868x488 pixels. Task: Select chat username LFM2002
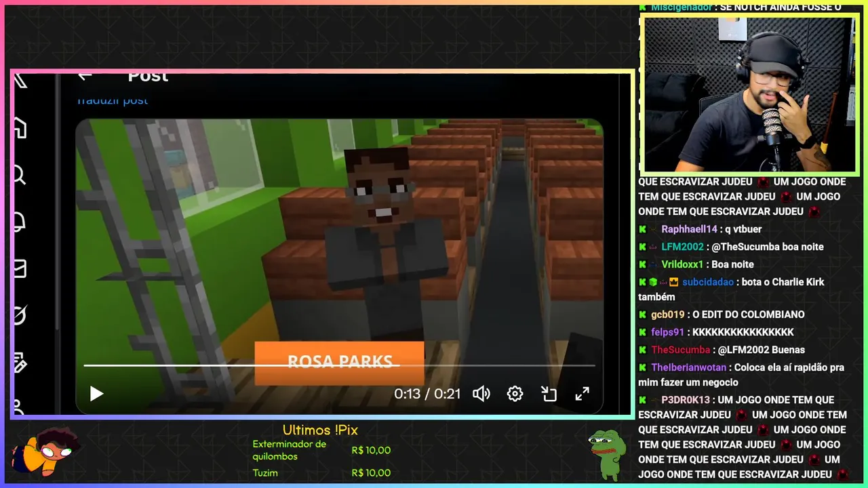click(x=682, y=247)
